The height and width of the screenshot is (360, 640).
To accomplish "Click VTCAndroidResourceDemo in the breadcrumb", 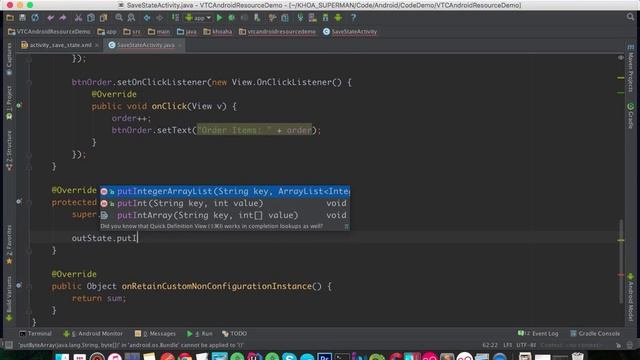I will [x=49, y=32].
